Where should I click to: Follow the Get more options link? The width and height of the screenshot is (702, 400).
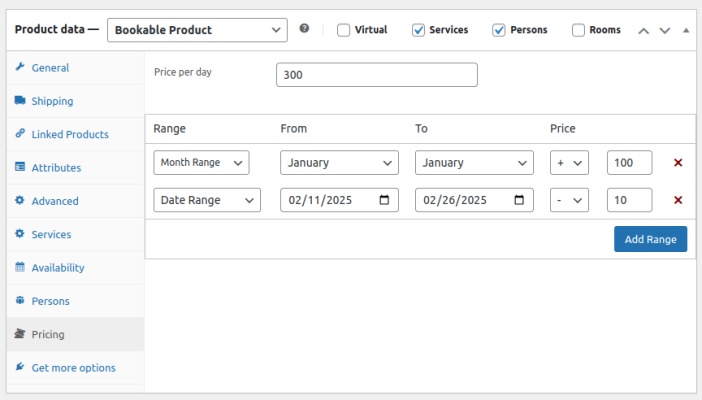[73, 367]
